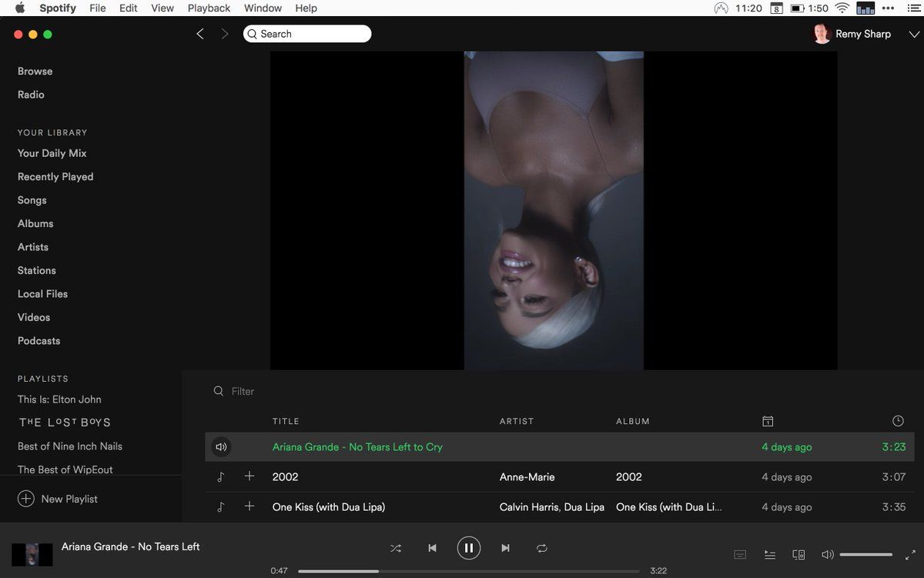Select the 2002 song title
The image size is (924, 578).
pos(285,477)
